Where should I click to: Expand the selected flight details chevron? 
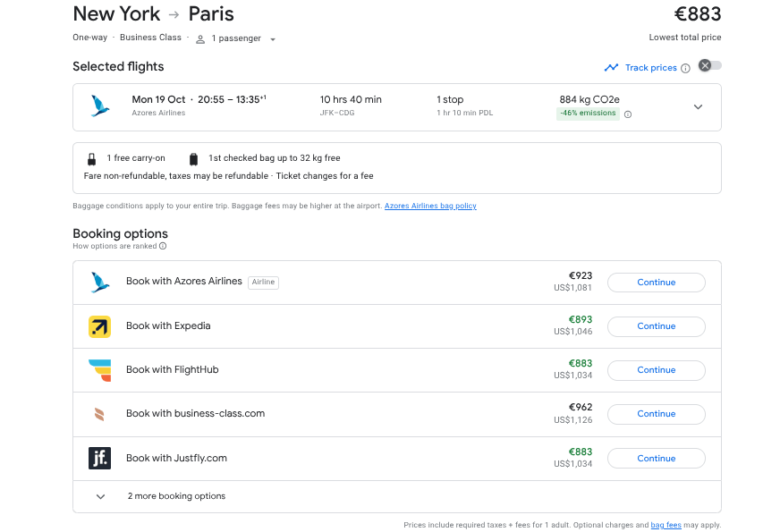point(698,107)
